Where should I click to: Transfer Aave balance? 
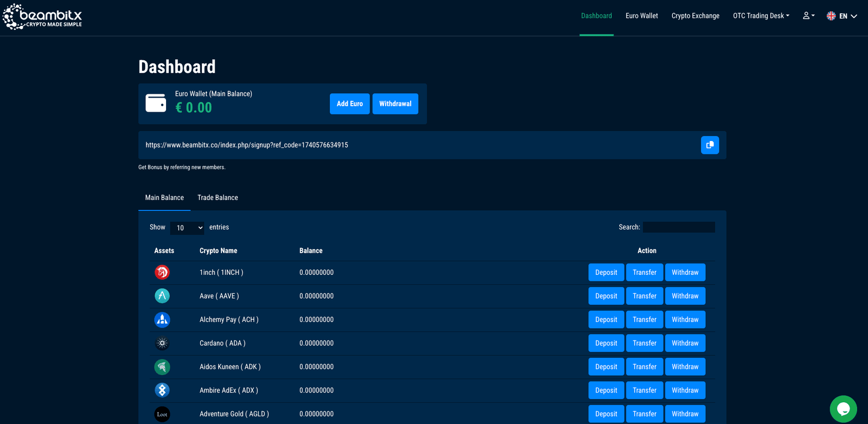644,296
